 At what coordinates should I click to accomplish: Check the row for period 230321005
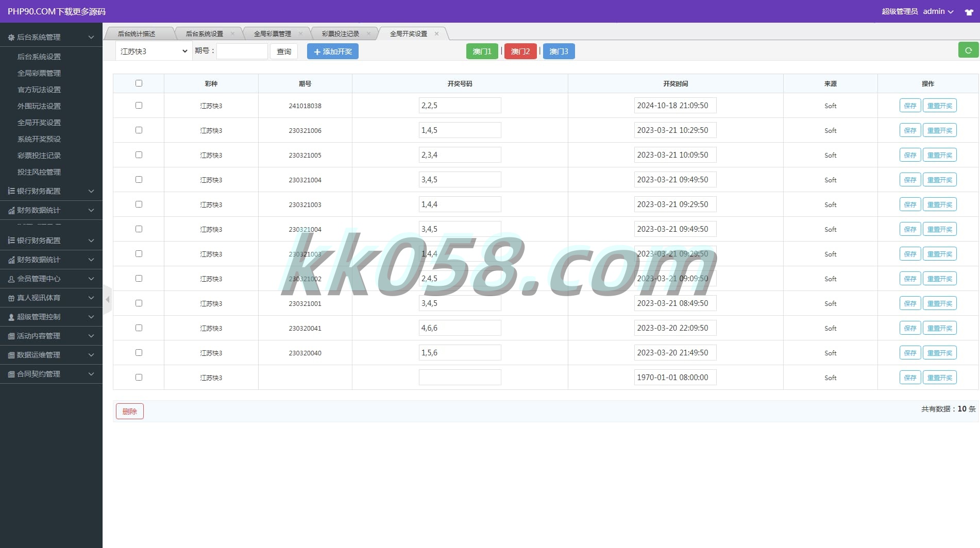(x=139, y=155)
